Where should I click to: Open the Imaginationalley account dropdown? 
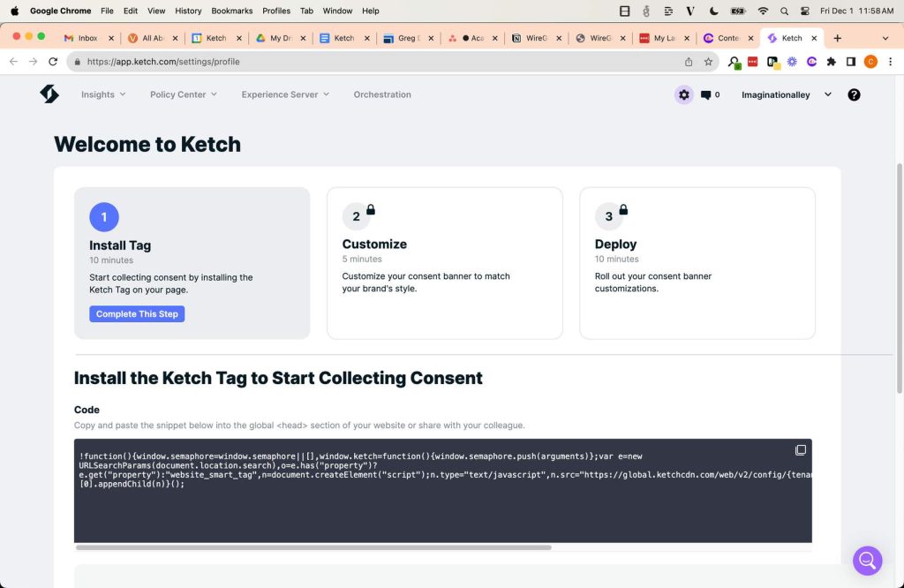pos(786,94)
